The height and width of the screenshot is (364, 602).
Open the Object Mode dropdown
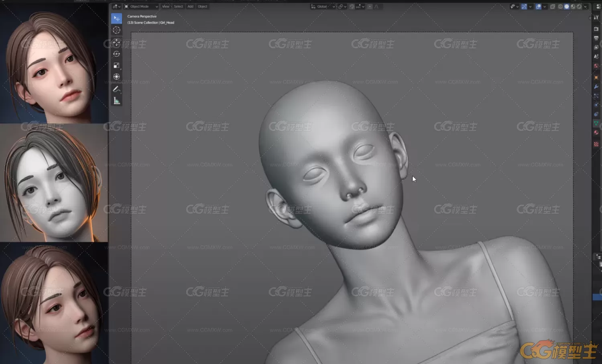tap(141, 6)
